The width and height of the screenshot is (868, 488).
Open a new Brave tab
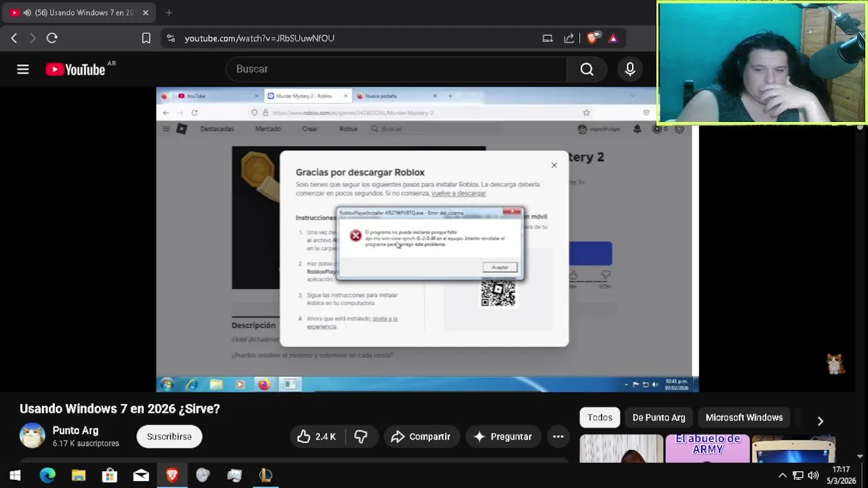[x=169, y=12]
